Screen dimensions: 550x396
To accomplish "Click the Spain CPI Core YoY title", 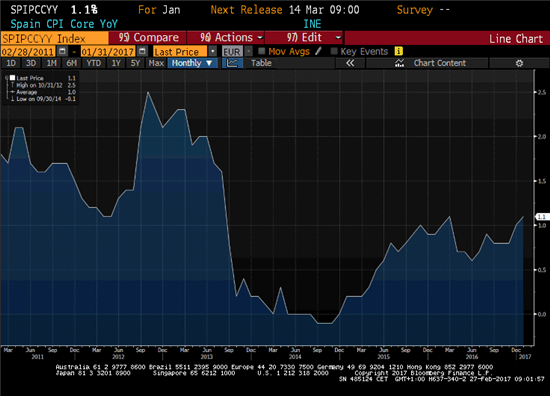I will point(64,24).
